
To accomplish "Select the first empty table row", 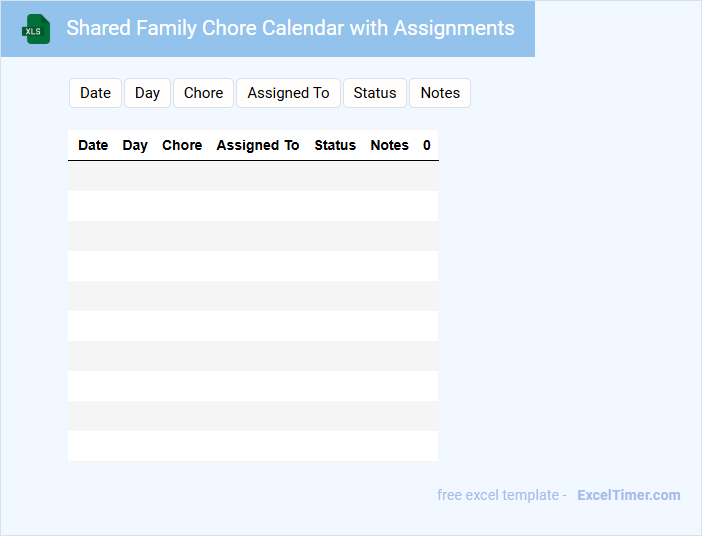I will 252,176.
